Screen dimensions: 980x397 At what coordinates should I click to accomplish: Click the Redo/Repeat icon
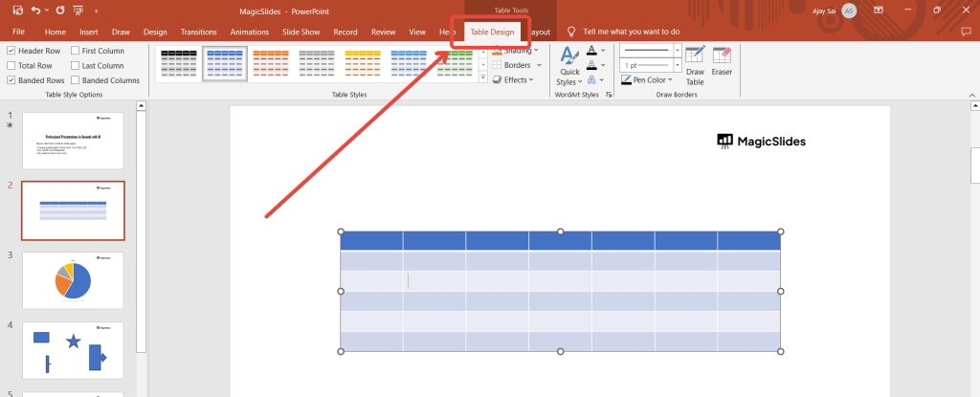click(60, 10)
